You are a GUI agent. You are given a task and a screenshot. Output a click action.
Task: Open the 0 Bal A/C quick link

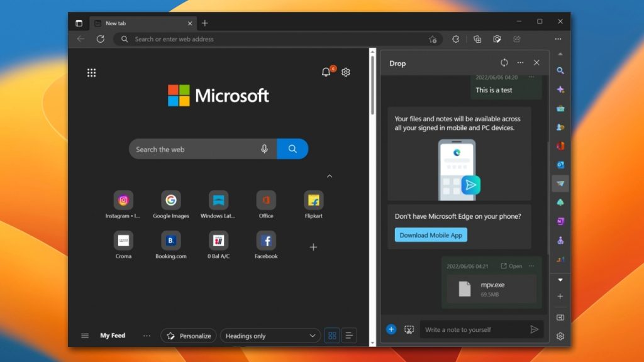pyautogui.click(x=218, y=245)
